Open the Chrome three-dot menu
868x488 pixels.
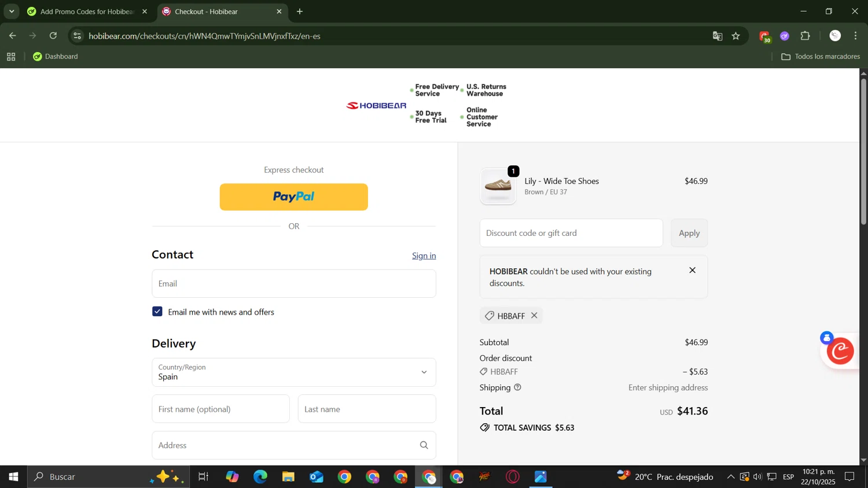pos(855,36)
